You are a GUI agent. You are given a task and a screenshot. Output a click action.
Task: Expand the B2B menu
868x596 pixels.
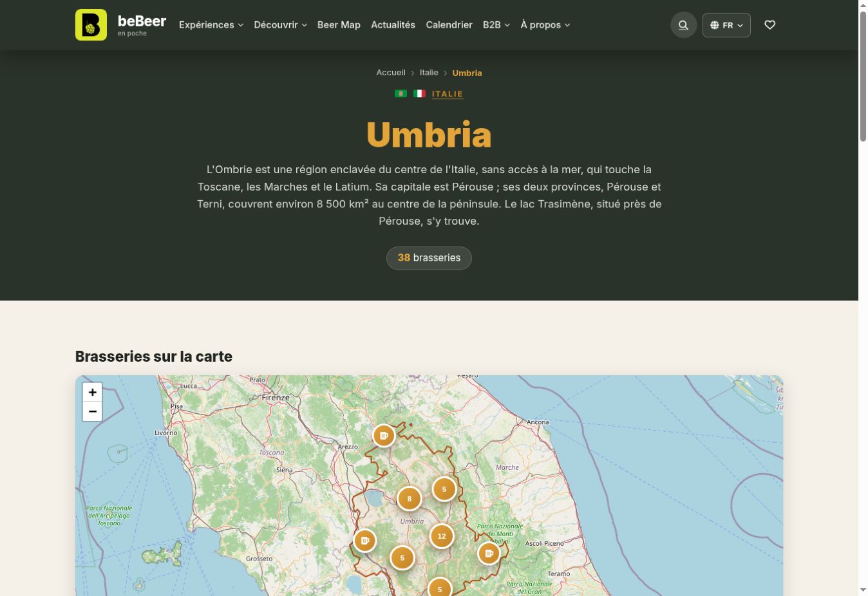coord(496,25)
